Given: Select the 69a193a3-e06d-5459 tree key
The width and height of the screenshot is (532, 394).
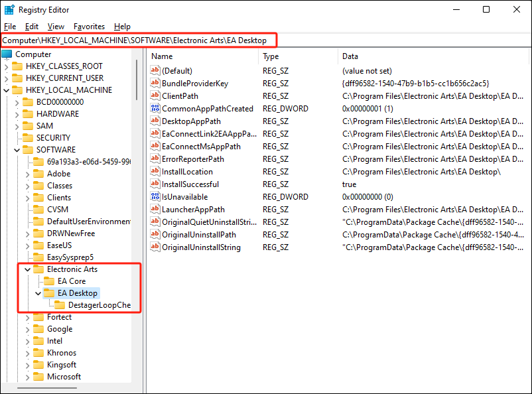Looking at the screenshot, I should tap(89, 162).
